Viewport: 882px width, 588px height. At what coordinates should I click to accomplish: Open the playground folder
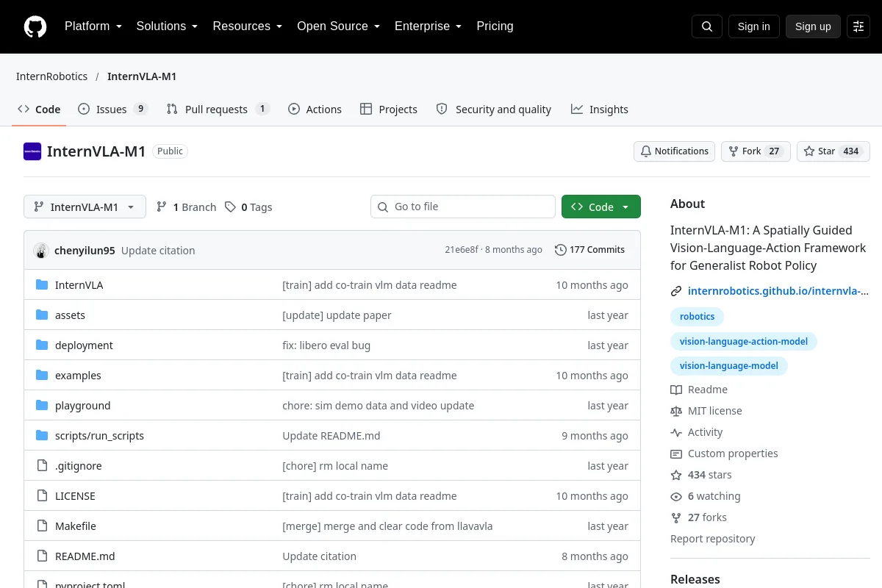(x=82, y=406)
